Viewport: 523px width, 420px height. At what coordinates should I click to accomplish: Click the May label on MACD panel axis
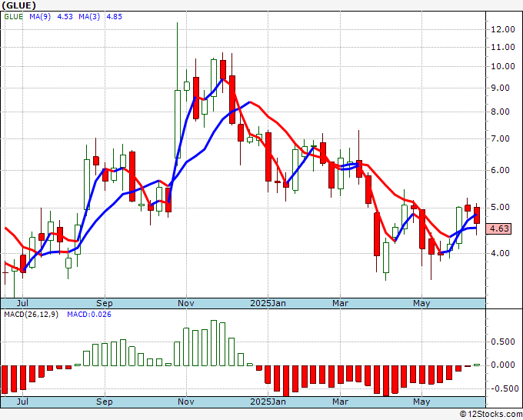[421, 402]
